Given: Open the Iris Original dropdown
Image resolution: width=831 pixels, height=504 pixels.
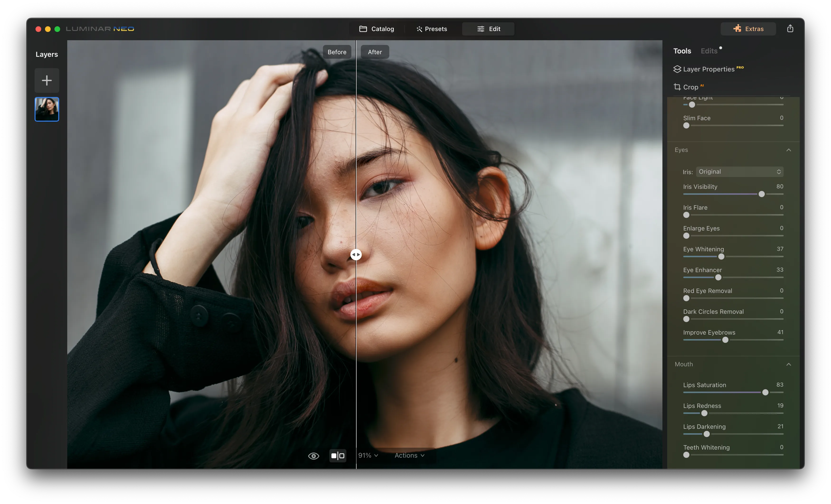Looking at the screenshot, I should tap(739, 172).
